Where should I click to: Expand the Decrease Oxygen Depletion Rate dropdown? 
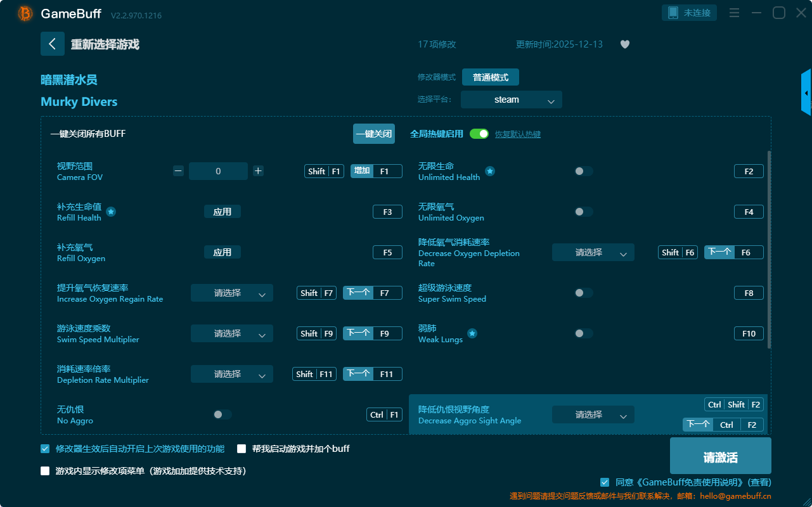[x=593, y=252]
